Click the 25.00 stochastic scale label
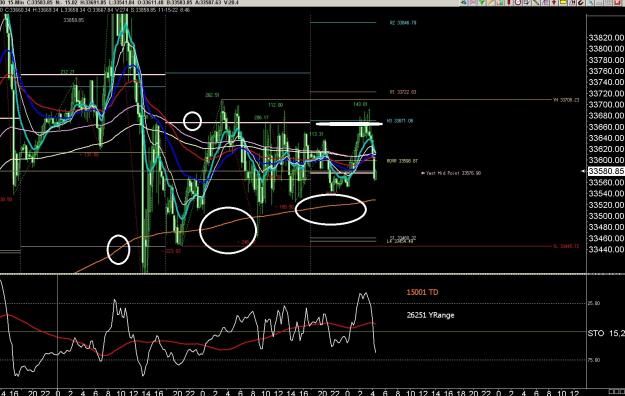Image resolution: width=625 pixels, height=396 pixels. [594, 303]
